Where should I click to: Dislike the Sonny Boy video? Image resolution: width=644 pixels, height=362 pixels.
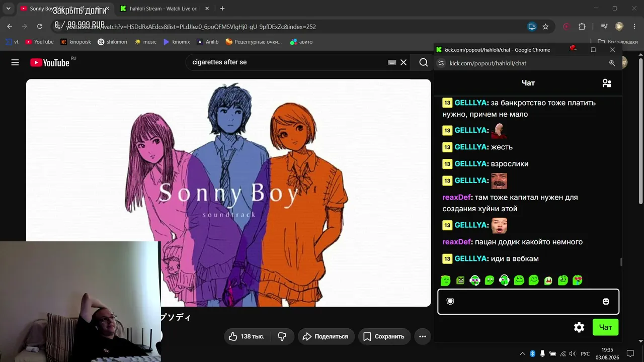[282, 336]
